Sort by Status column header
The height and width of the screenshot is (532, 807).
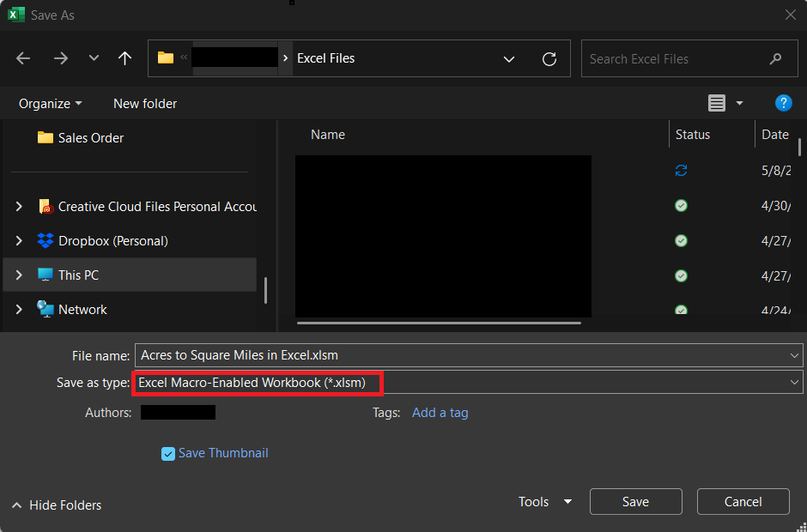tap(692, 134)
